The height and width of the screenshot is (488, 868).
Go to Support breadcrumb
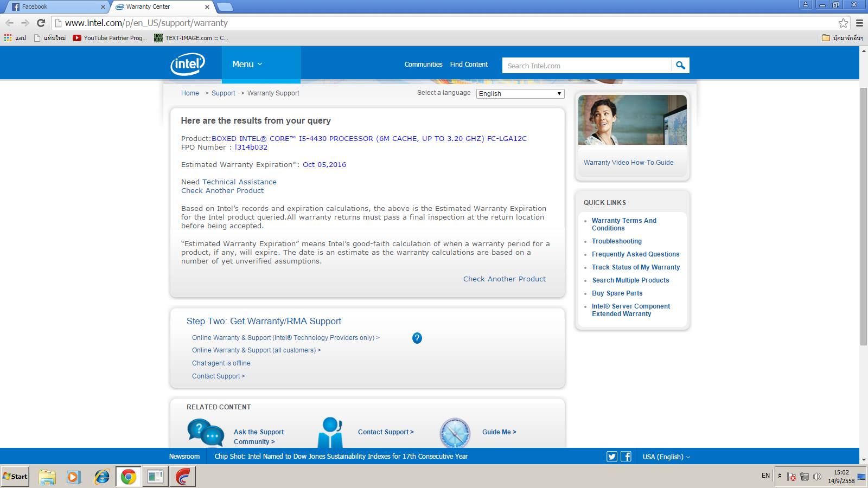[x=224, y=93]
